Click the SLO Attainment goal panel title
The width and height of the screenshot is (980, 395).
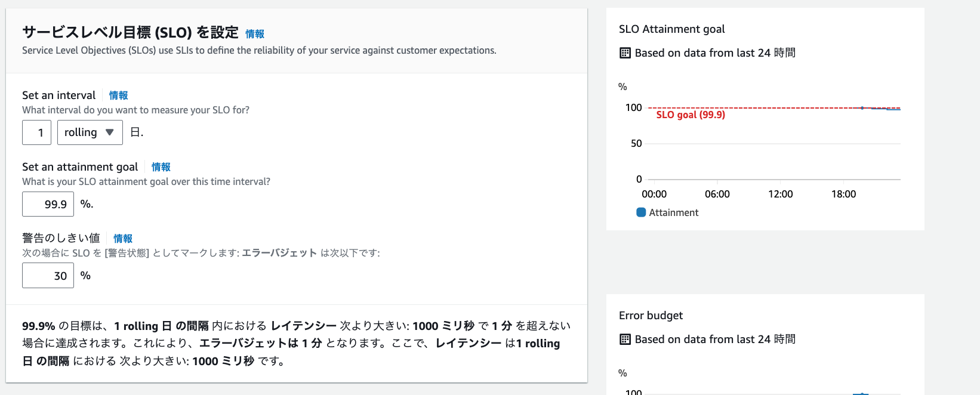(671, 29)
